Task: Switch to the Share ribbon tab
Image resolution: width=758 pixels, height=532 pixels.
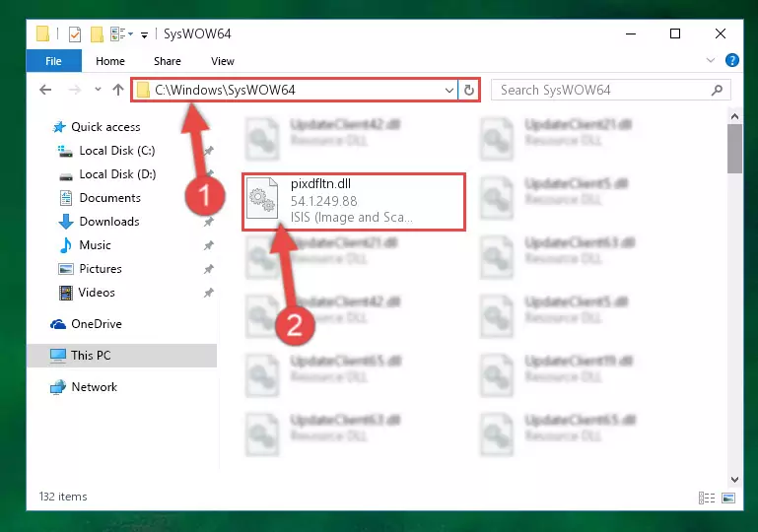Action: [168, 61]
